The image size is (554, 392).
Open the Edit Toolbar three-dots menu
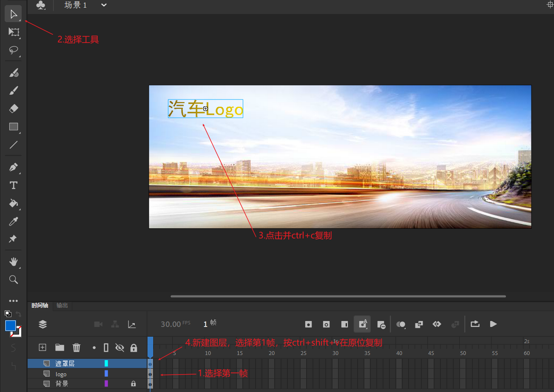click(x=14, y=301)
